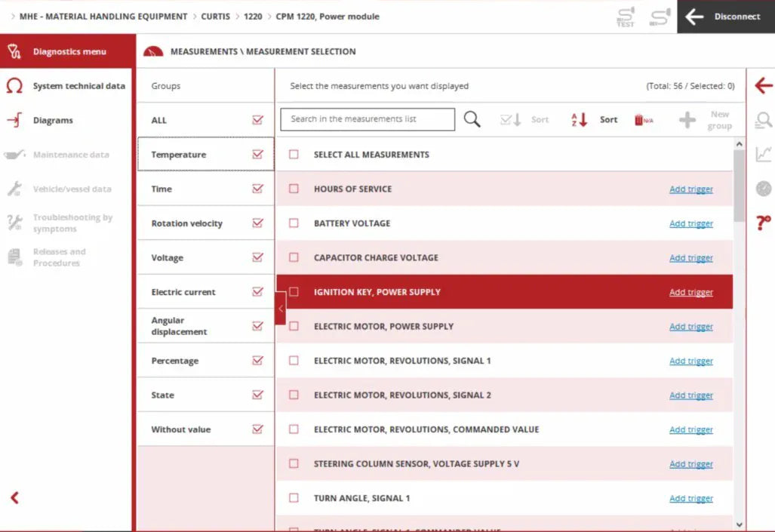The height and width of the screenshot is (532, 775).
Task: Check the BATTERY VOLTAGE checkbox
Action: point(294,223)
